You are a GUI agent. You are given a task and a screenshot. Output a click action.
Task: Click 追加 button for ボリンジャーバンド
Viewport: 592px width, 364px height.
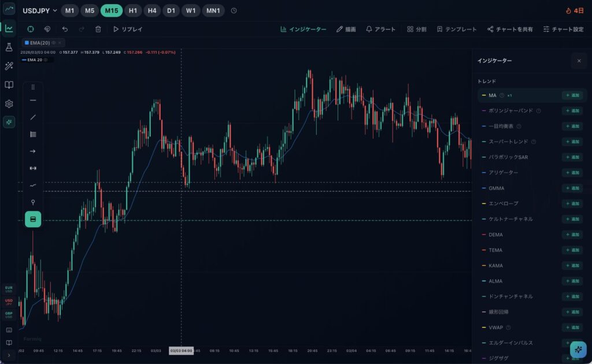(572, 111)
